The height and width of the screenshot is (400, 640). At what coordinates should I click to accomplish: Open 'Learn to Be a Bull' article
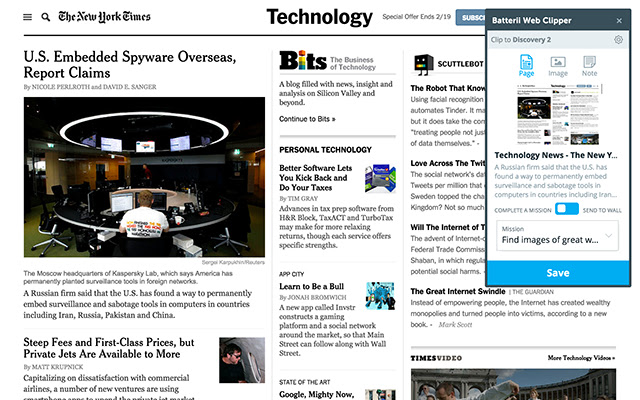pyautogui.click(x=311, y=287)
